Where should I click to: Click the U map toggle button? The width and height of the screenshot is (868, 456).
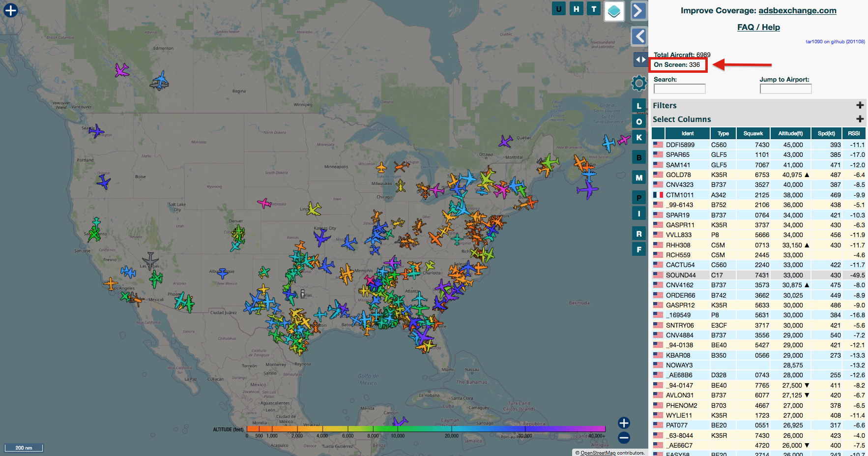(559, 9)
